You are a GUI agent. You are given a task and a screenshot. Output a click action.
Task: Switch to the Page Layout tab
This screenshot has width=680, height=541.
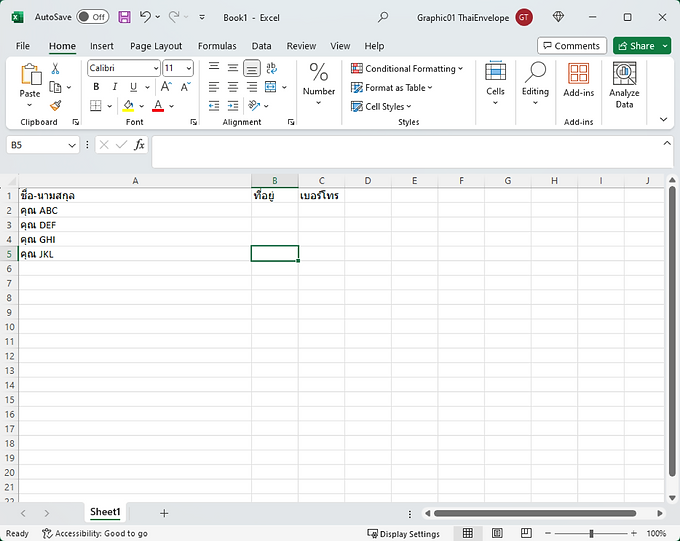click(156, 46)
